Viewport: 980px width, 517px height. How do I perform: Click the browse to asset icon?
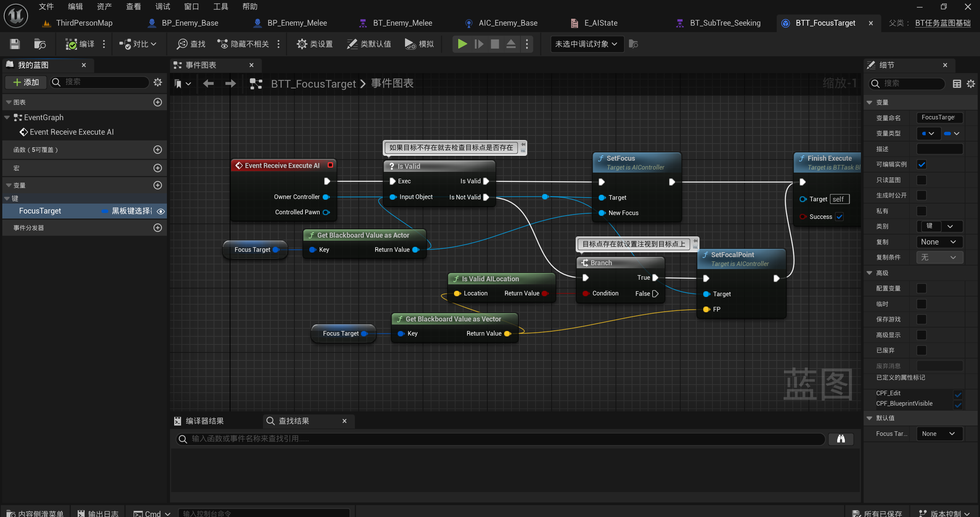click(x=40, y=44)
